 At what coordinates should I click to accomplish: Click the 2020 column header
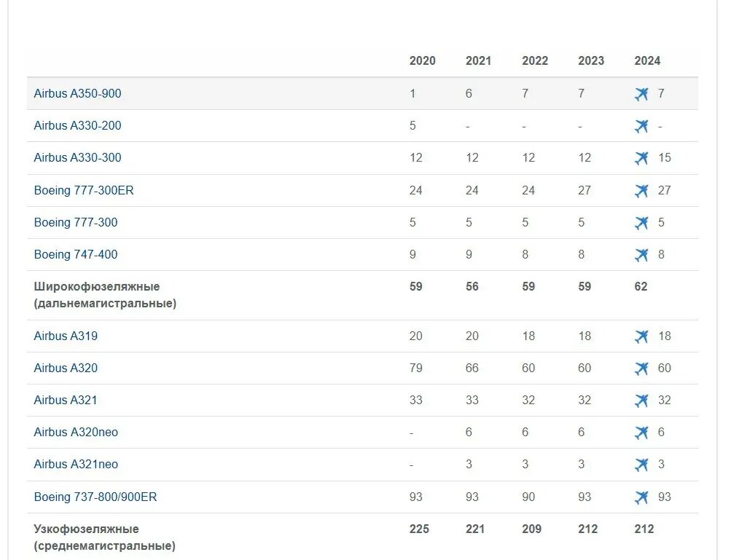pyautogui.click(x=422, y=60)
